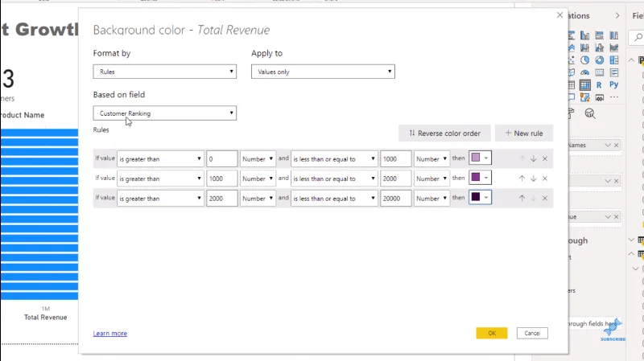The height and width of the screenshot is (361, 644).
Task: Pick the light purple color of first rule
Action: pyautogui.click(x=480, y=158)
